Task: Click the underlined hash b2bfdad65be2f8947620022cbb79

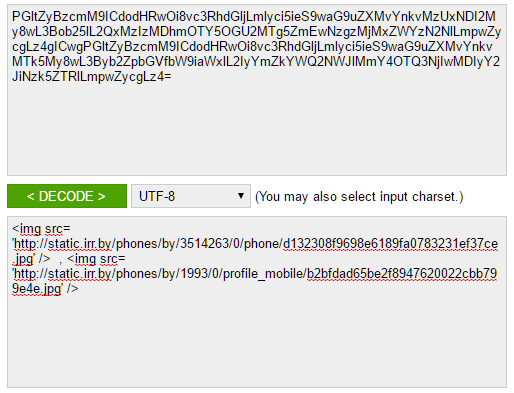Action: [x=402, y=274]
